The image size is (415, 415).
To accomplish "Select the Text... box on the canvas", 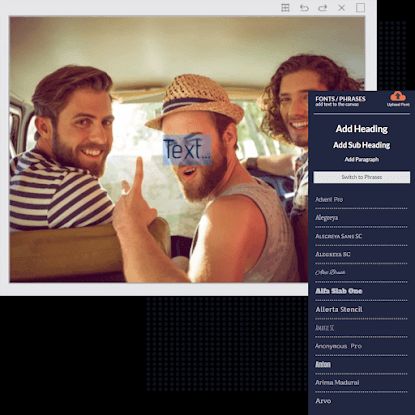I will [187, 149].
